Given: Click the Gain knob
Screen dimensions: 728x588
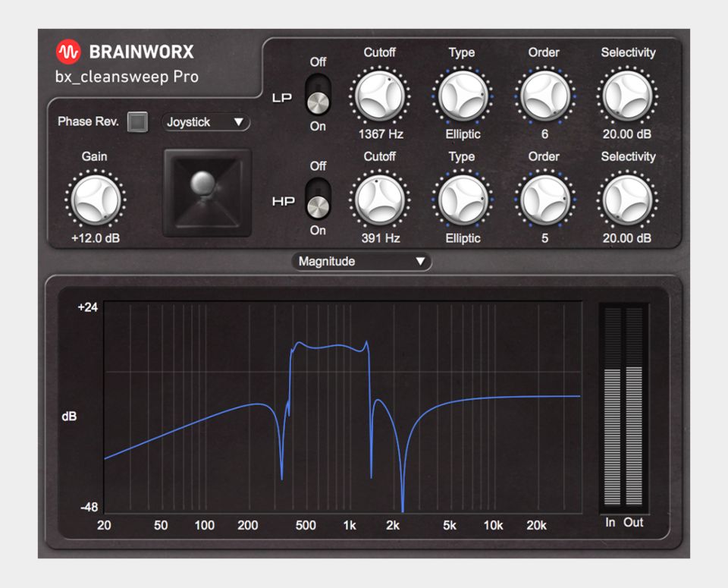Looking at the screenshot, I should (94, 199).
